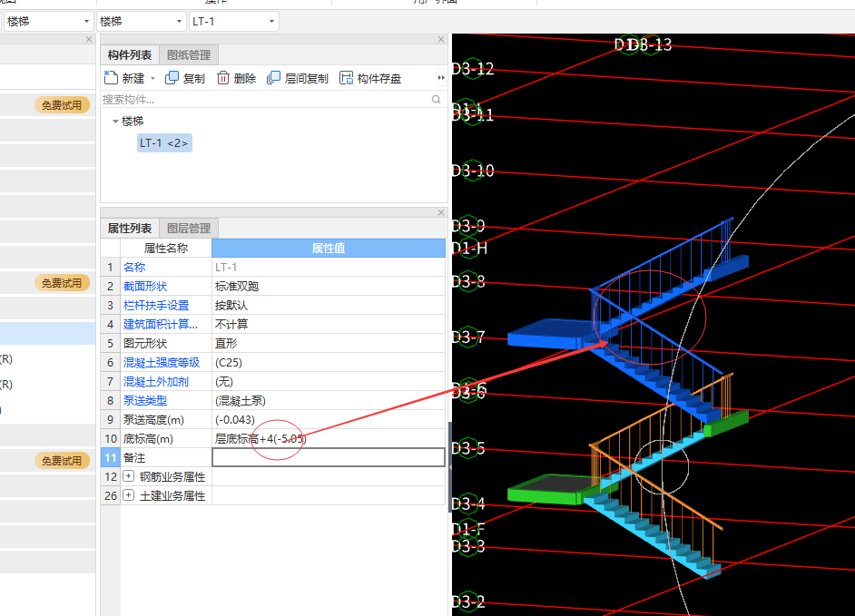Image resolution: width=855 pixels, height=616 pixels.
Task: Close the property list panel
Action: point(441,212)
